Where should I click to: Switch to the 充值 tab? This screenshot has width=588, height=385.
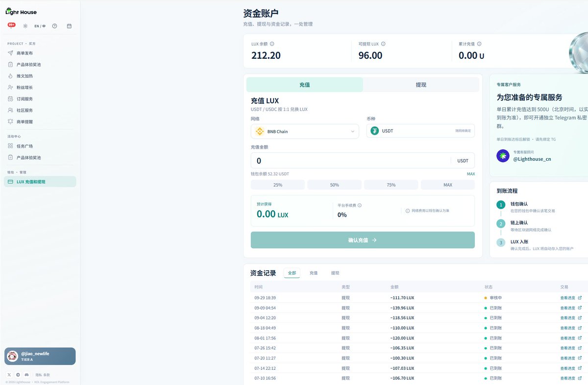point(305,85)
